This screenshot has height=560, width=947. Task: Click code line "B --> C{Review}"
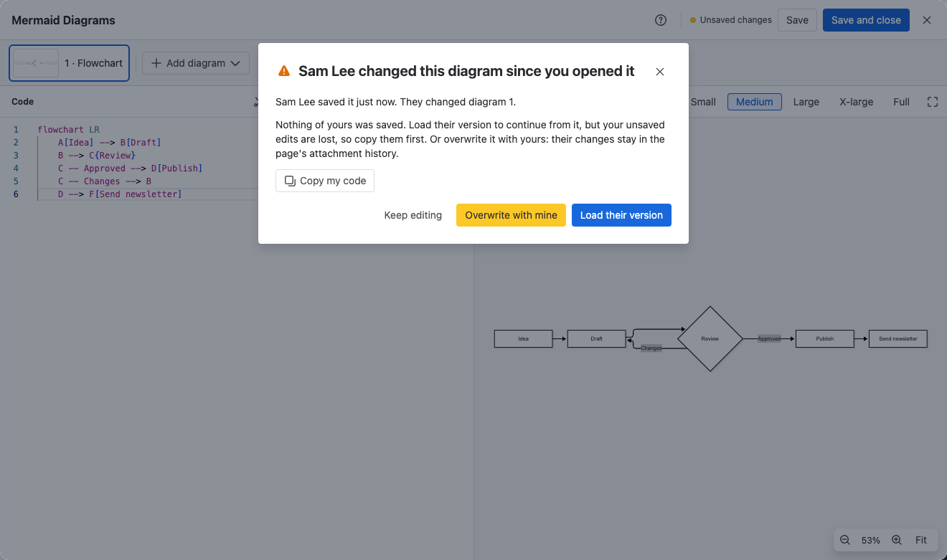[x=97, y=156]
